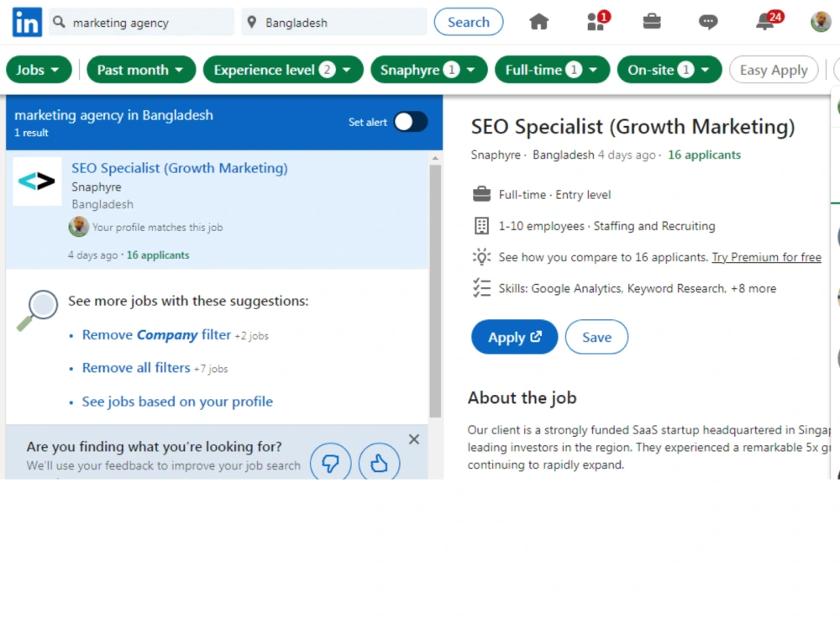Click profile photo beside 'Your profile matches'

tap(79, 227)
